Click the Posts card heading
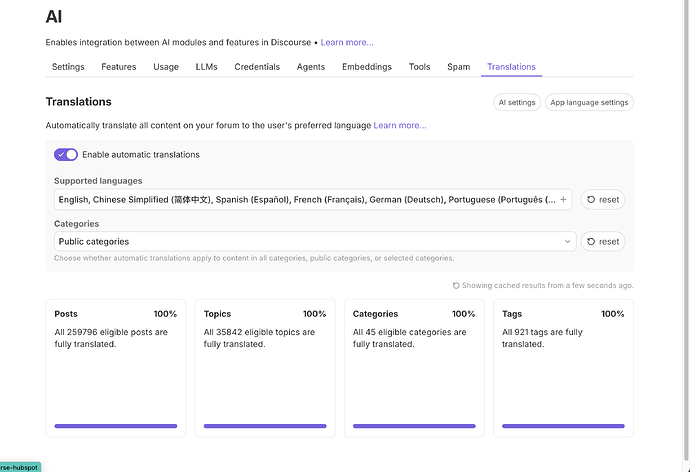Image resolution: width=690 pixels, height=472 pixels. point(66,314)
